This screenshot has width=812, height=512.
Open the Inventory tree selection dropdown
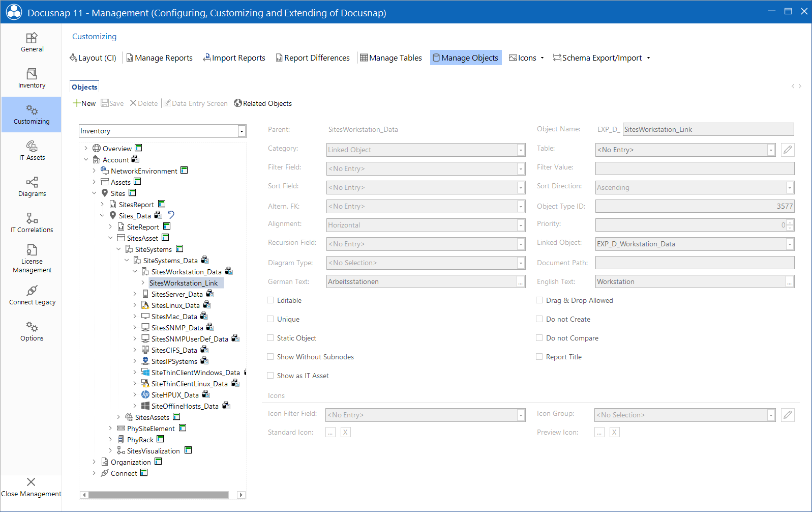click(242, 131)
